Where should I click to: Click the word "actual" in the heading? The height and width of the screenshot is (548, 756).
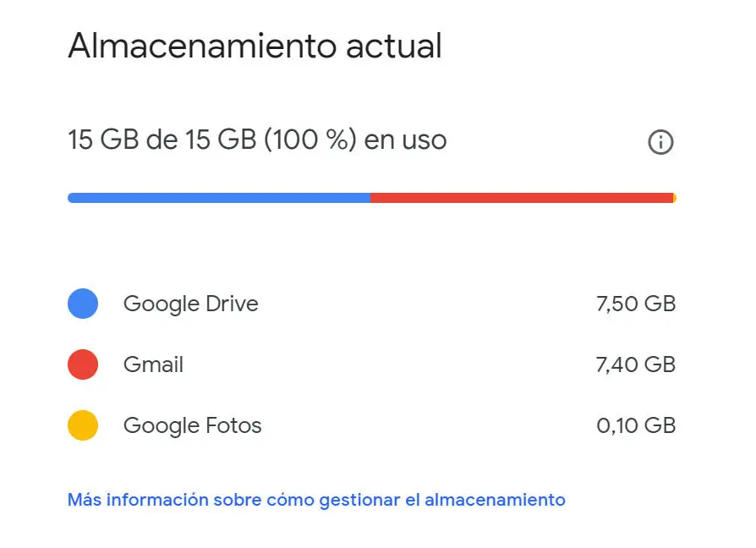coord(393,46)
